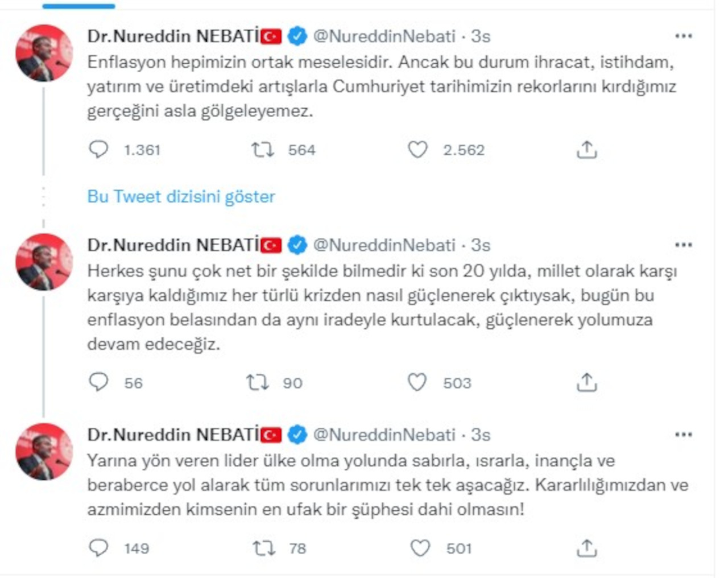
Task: Like the tweet with 2.562 likes
Action: [x=417, y=150]
